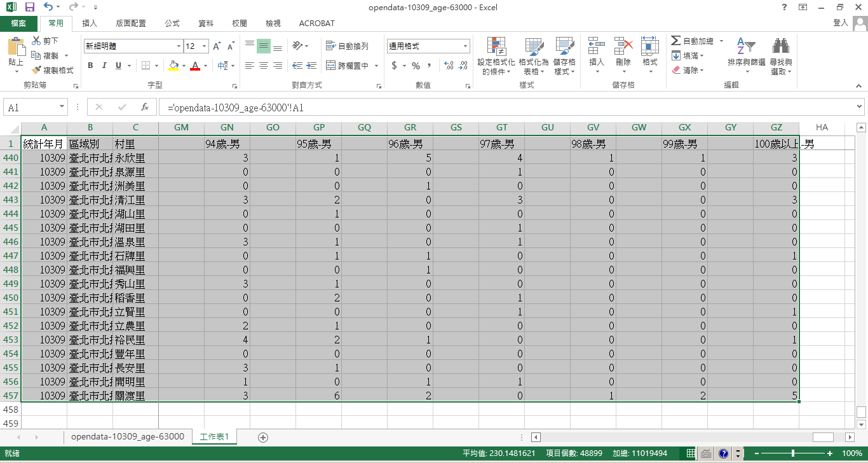
Task: Open the number format dropdown (通用格式)
Action: (465, 46)
